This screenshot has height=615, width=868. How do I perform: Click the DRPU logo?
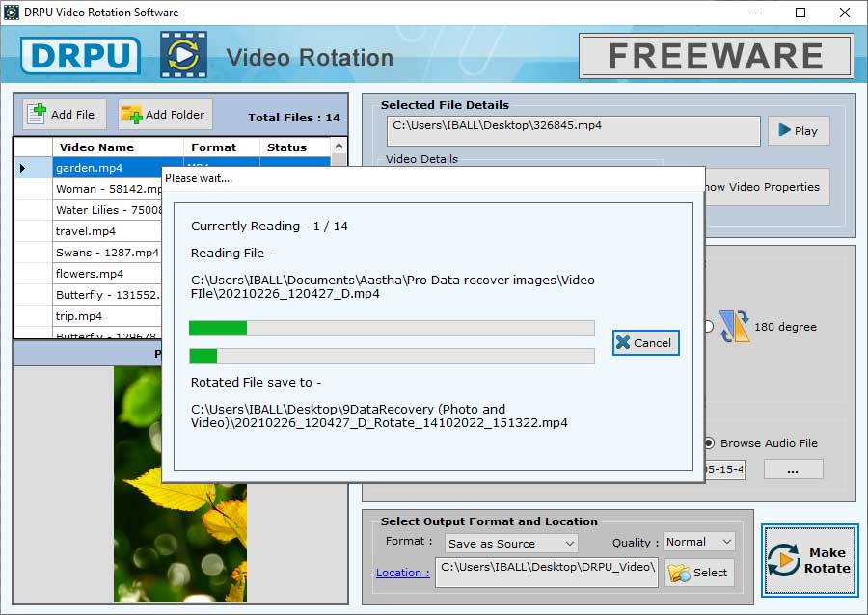[x=80, y=55]
